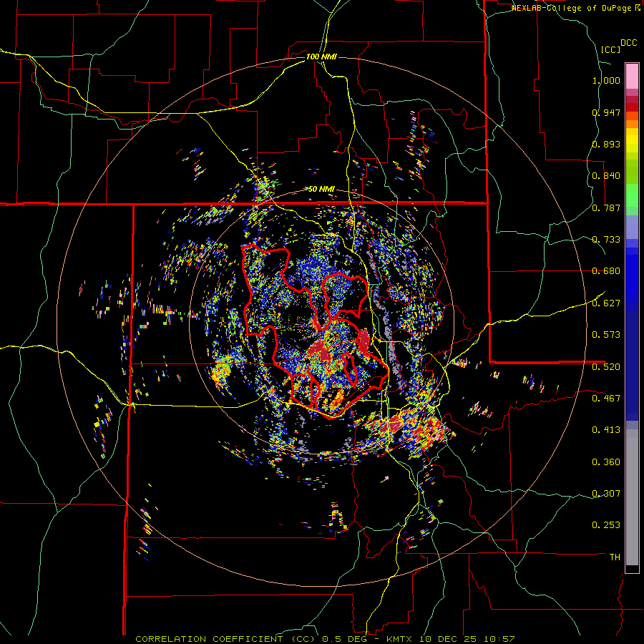The image size is (644, 644).
Task: Click the 50 NMI range ring label
Action: (321, 190)
